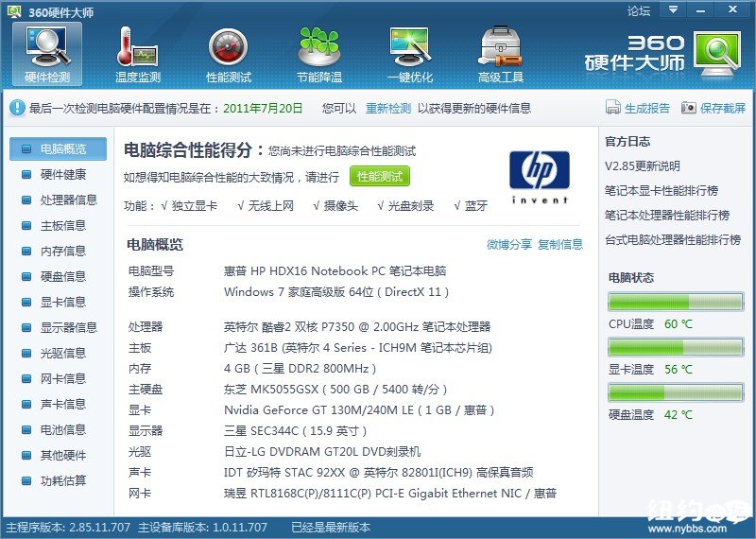Click the 360硬件大师 monitor logo at top right
Screen dimensions: 756x539
point(717,53)
